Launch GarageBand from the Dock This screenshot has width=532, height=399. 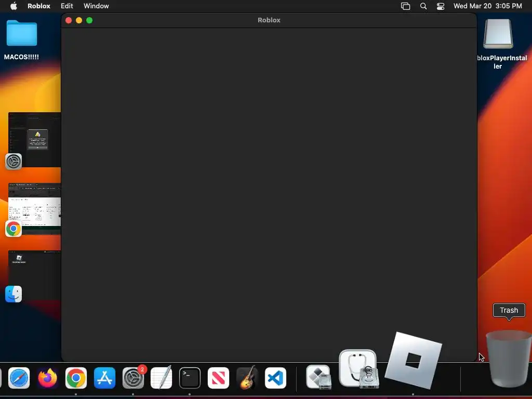click(247, 378)
